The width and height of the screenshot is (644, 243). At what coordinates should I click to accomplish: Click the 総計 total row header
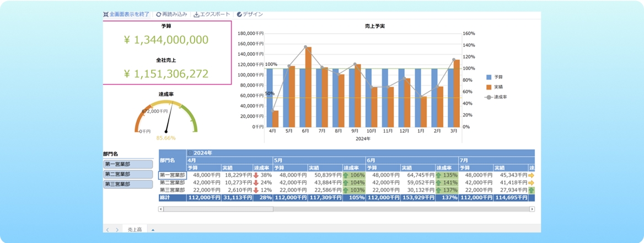(173, 198)
